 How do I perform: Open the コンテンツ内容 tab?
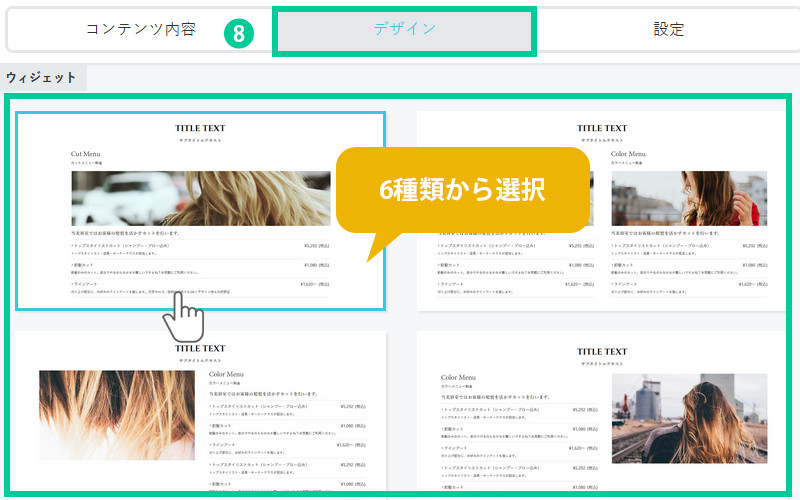click(139, 30)
